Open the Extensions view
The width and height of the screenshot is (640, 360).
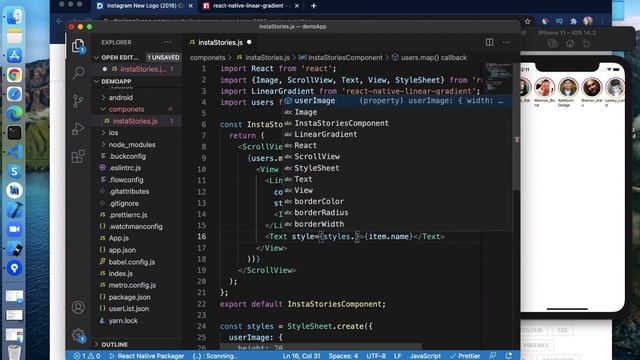coord(78,156)
